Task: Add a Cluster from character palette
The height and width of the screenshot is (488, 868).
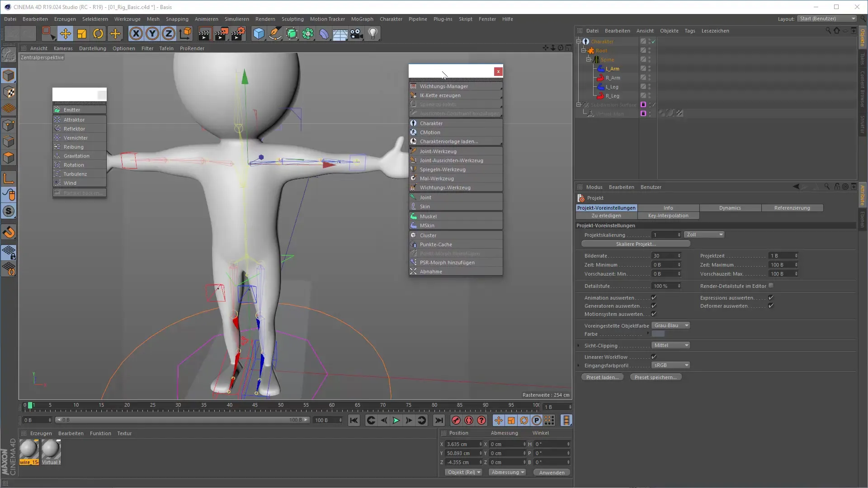Action: coord(456,235)
